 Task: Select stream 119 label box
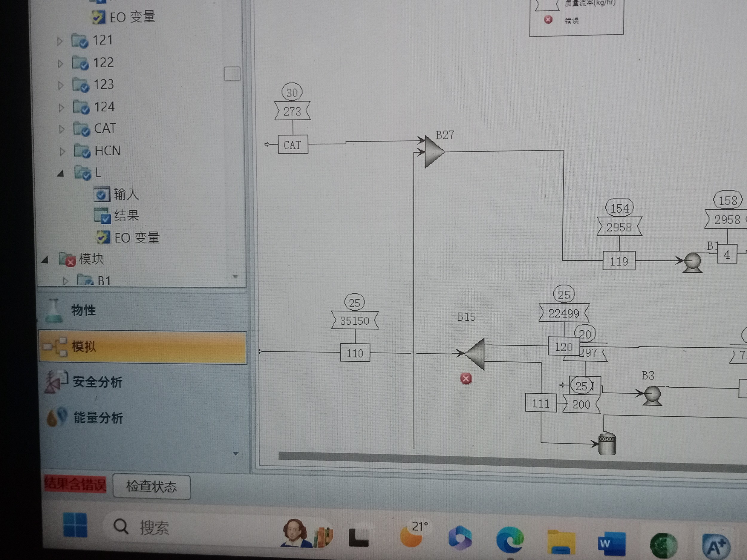pyautogui.click(x=619, y=261)
